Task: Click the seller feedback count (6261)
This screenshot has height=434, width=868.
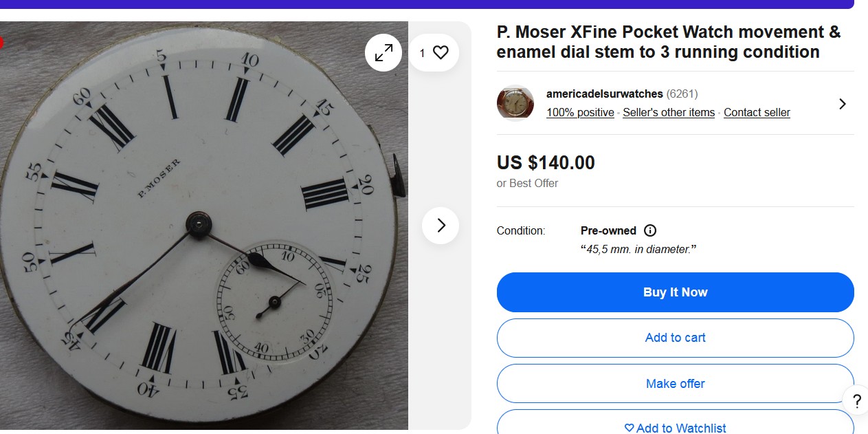Action: [x=682, y=94]
